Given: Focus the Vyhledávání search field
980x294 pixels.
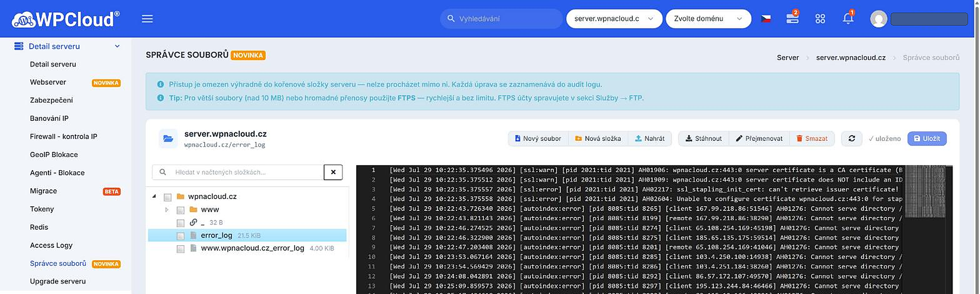Looking at the screenshot, I should [x=501, y=18].
